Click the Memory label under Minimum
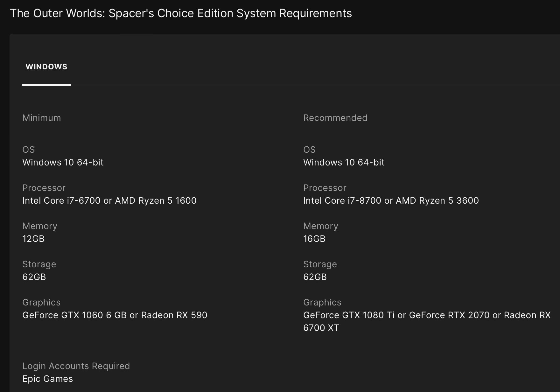The image size is (560, 392). pos(40,226)
